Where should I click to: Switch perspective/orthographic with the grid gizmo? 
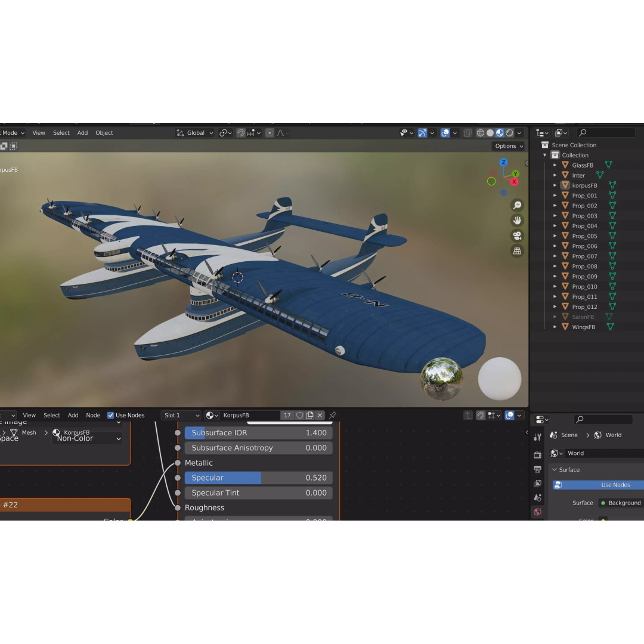517,251
